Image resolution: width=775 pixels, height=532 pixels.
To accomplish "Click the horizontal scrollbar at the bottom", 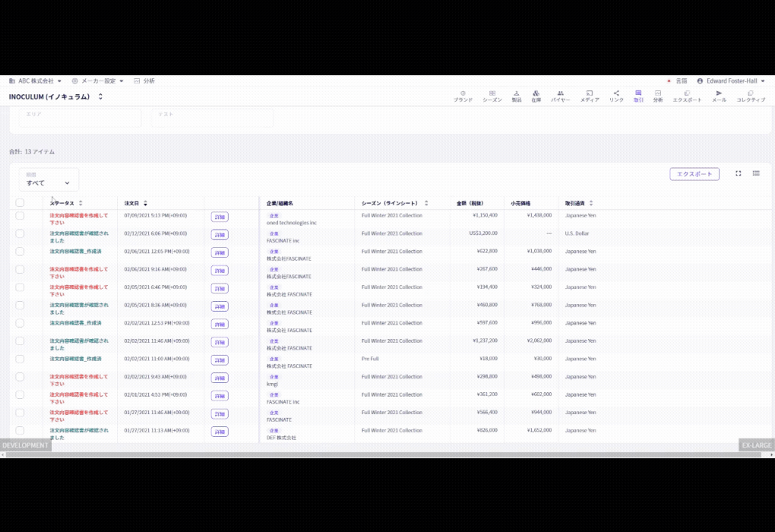I will pos(383,454).
